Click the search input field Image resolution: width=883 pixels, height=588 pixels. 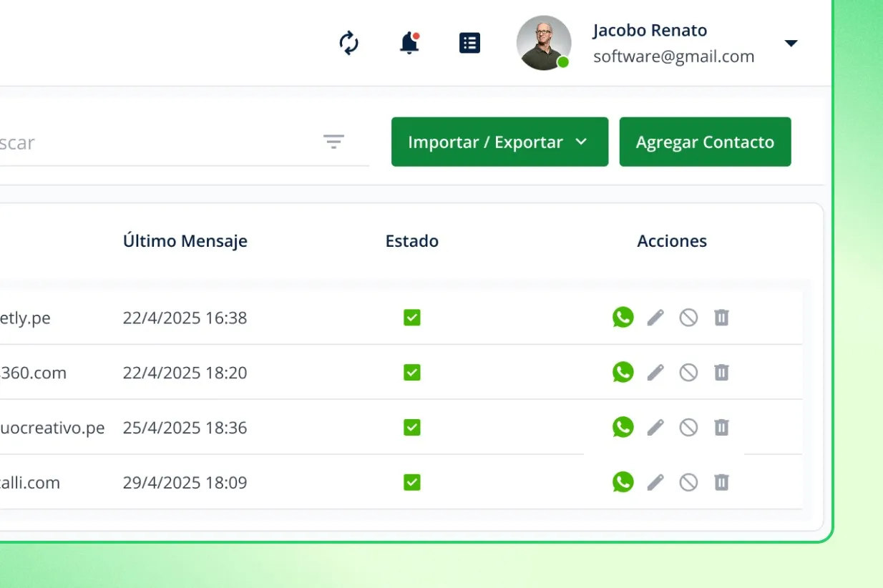point(184,142)
